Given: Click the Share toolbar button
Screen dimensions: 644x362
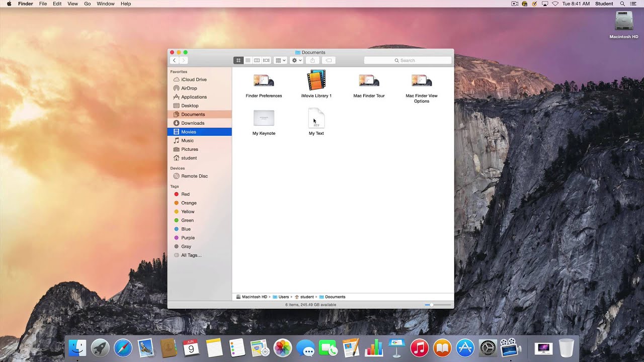Looking at the screenshot, I should point(312,60).
